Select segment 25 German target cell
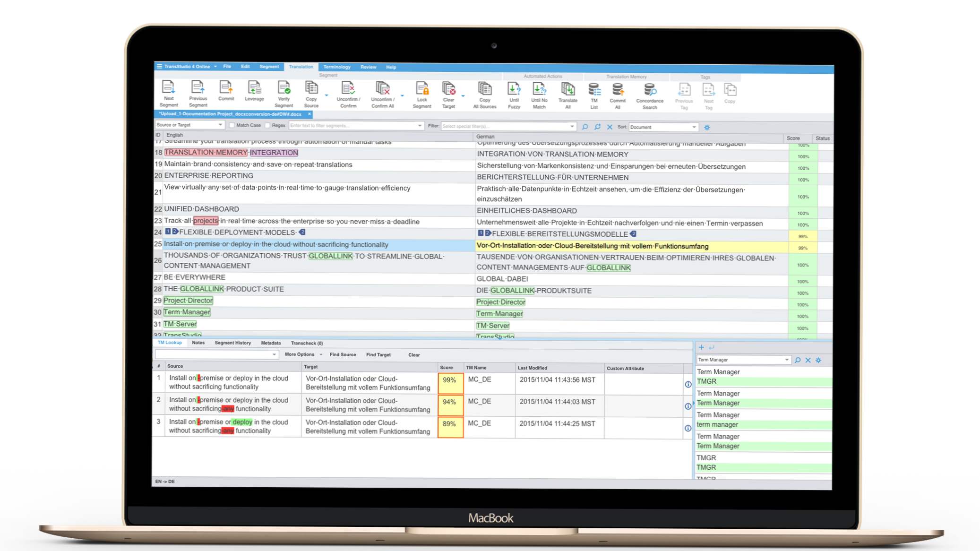This screenshot has height=551, width=980. click(631, 246)
